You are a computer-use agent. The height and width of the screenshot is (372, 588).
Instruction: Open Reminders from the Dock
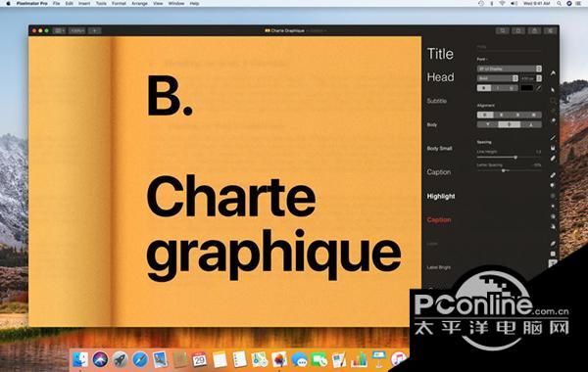click(x=239, y=359)
